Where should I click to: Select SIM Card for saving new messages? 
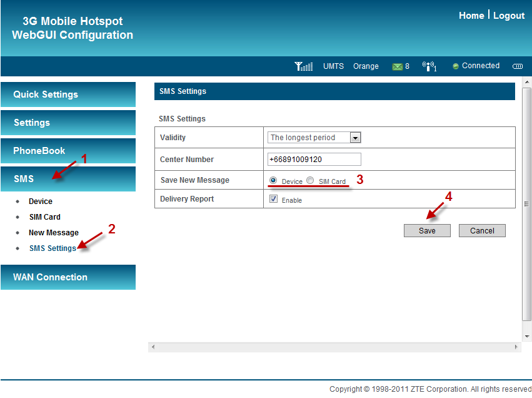click(x=310, y=181)
